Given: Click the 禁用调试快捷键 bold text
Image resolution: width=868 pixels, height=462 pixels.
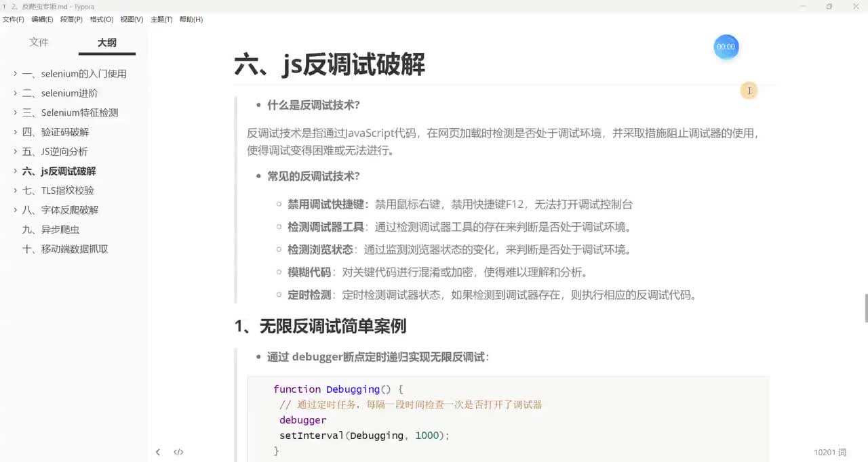Looking at the screenshot, I should [x=328, y=204].
